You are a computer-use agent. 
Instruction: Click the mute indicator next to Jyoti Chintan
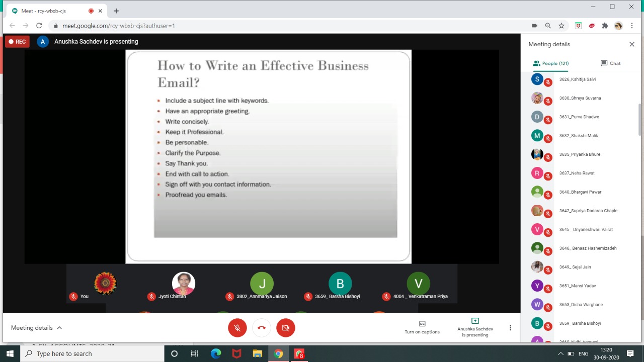click(x=151, y=296)
